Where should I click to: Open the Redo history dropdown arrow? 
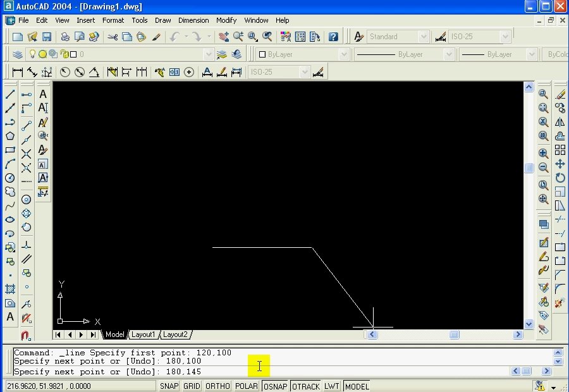pyautogui.click(x=209, y=37)
